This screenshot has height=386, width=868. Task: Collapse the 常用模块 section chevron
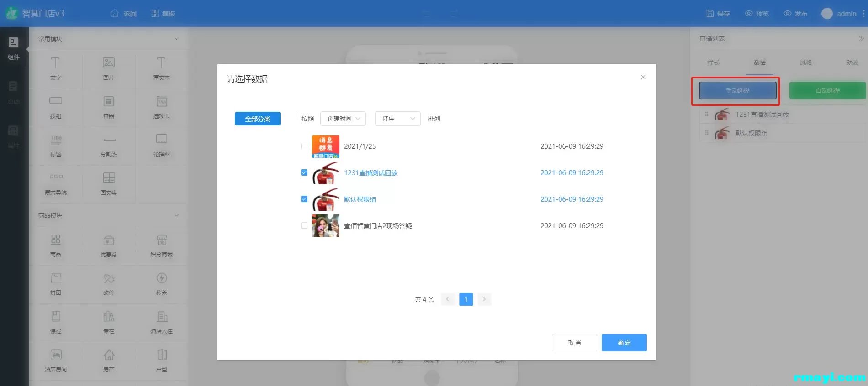click(177, 39)
